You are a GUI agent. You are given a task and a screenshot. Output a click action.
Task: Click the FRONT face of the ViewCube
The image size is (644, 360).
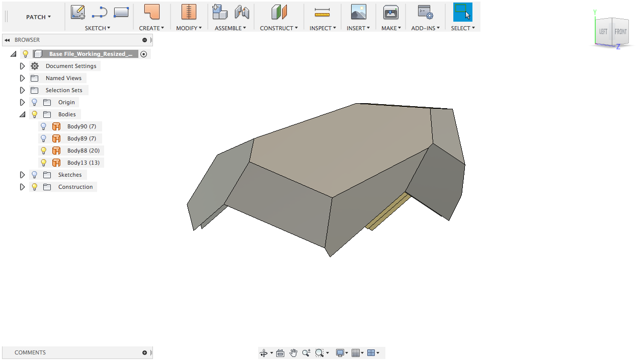point(620,32)
